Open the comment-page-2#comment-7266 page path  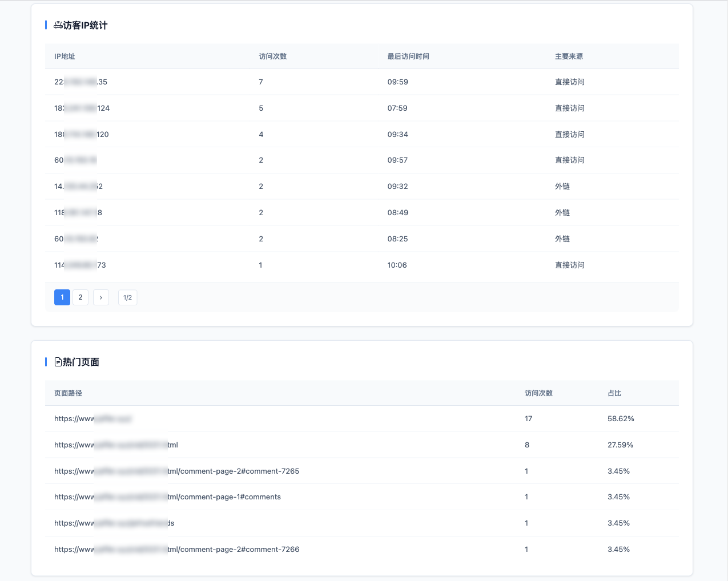tap(176, 550)
